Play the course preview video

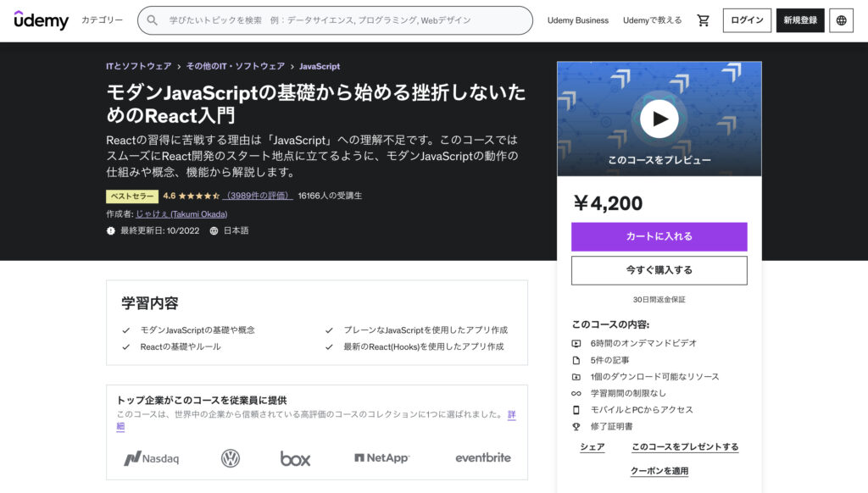(659, 119)
